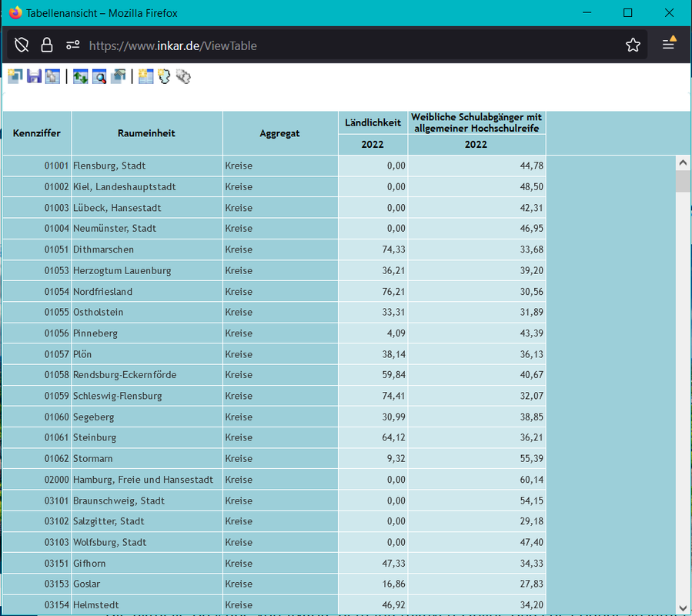Click the scrollbar up arrow
692x616 pixels.
[x=683, y=163]
